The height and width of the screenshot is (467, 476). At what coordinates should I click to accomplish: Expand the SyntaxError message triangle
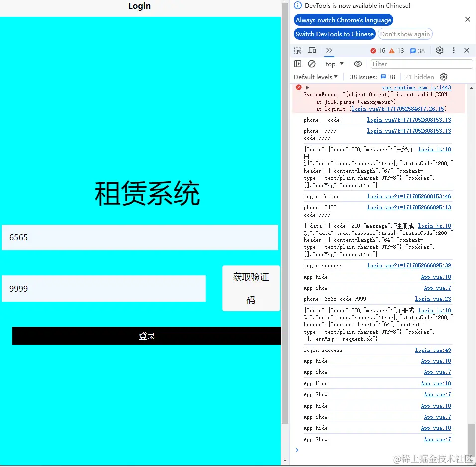coord(307,88)
